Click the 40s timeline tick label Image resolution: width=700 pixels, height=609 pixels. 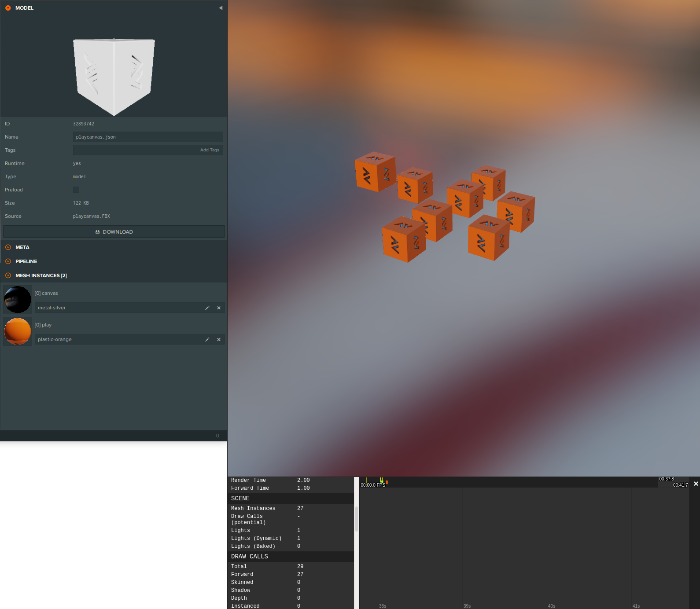pyautogui.click(x=552, y=606)
